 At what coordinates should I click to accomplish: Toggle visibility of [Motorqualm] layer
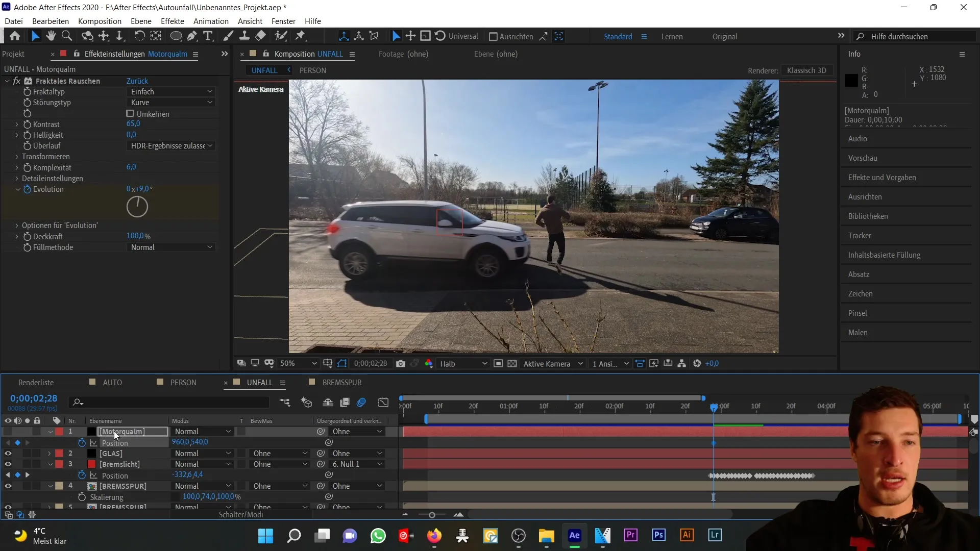[8, 431]
